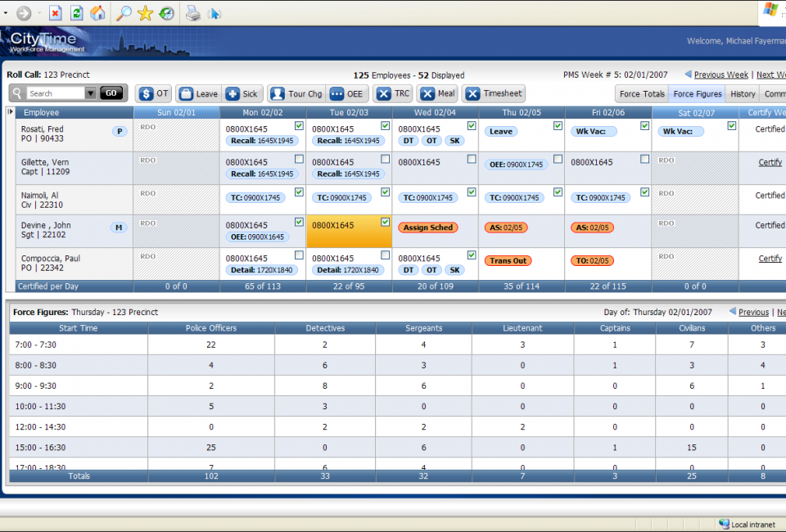Screen dimensions: 786x532
Task: Click in the Search input field
Action: [x=56, y=93]
